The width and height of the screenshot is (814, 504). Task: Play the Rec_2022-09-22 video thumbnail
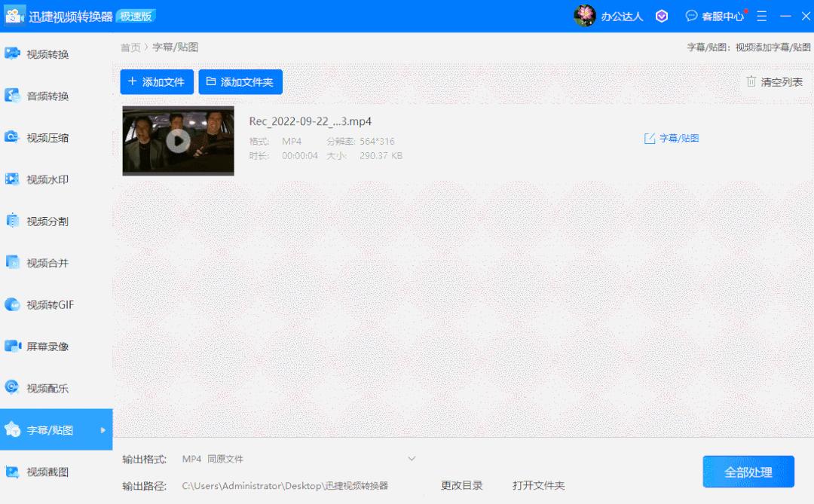tap(177, 140)
